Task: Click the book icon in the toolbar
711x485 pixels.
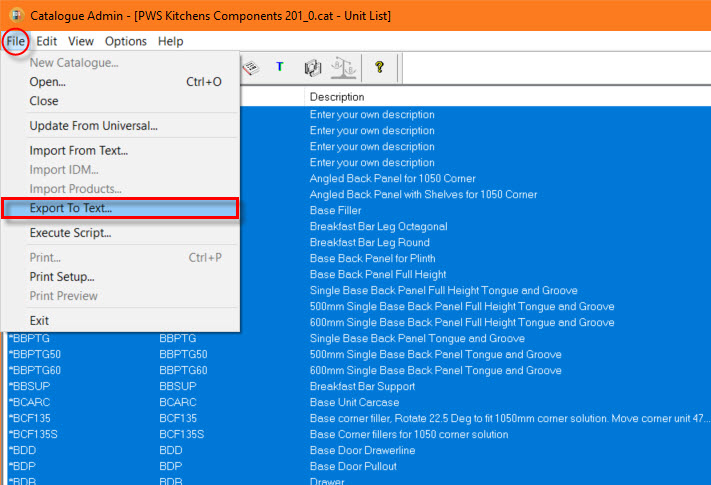Action: [250, 68]
